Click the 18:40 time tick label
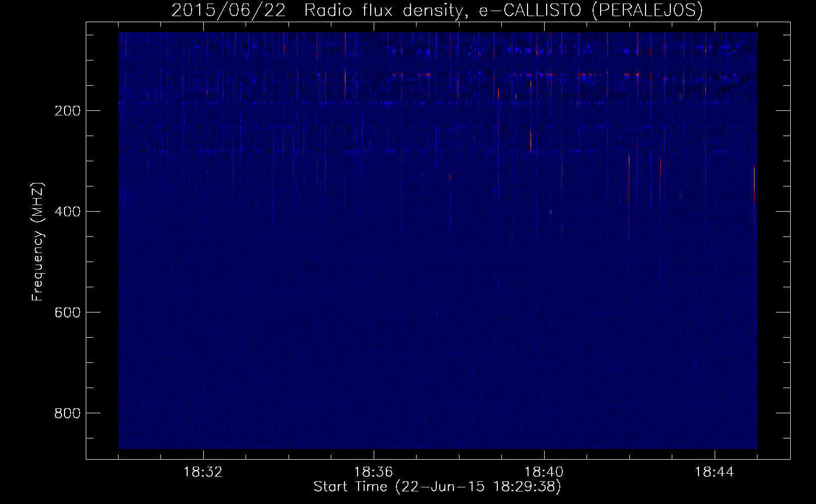The image size is (816, 504). pos(544,472)
